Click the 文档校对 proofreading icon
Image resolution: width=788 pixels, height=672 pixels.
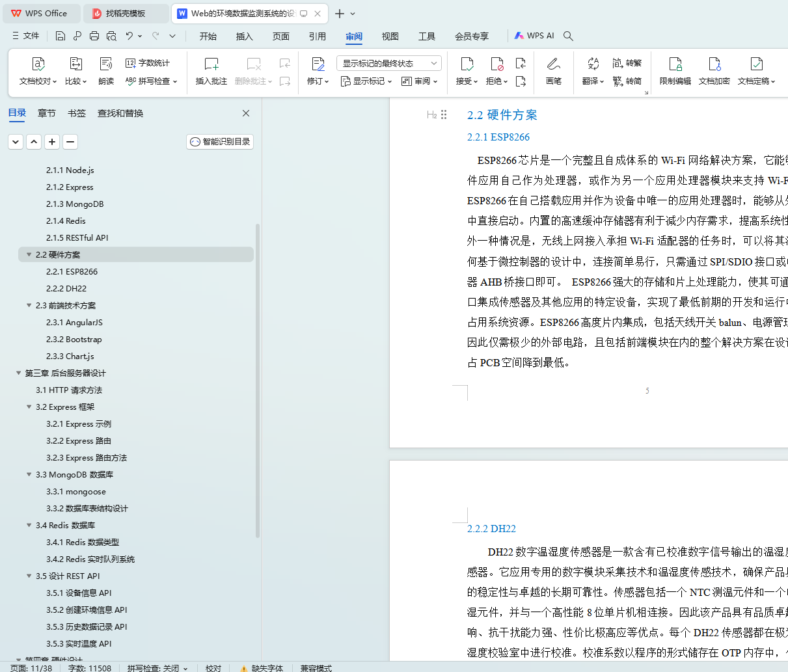[38, 64]
